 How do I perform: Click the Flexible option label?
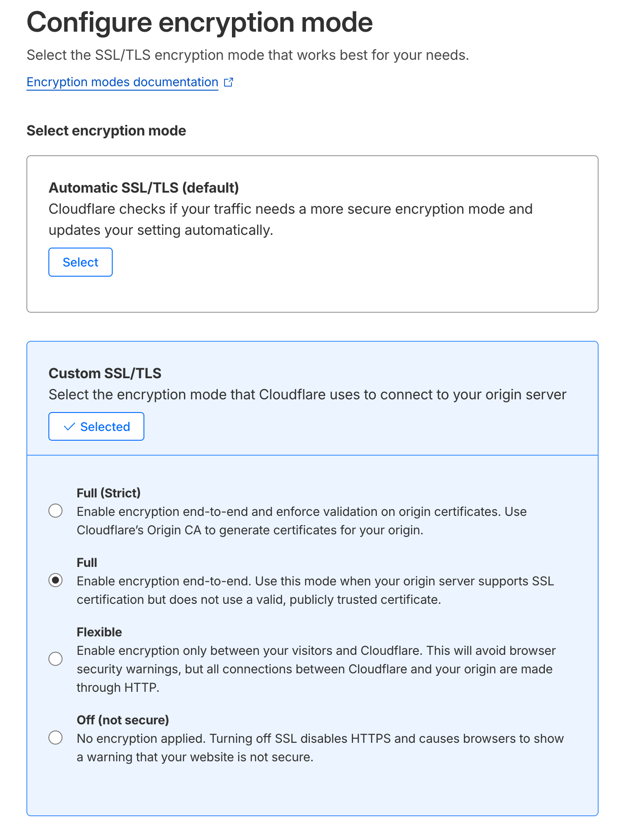point(99,632)
